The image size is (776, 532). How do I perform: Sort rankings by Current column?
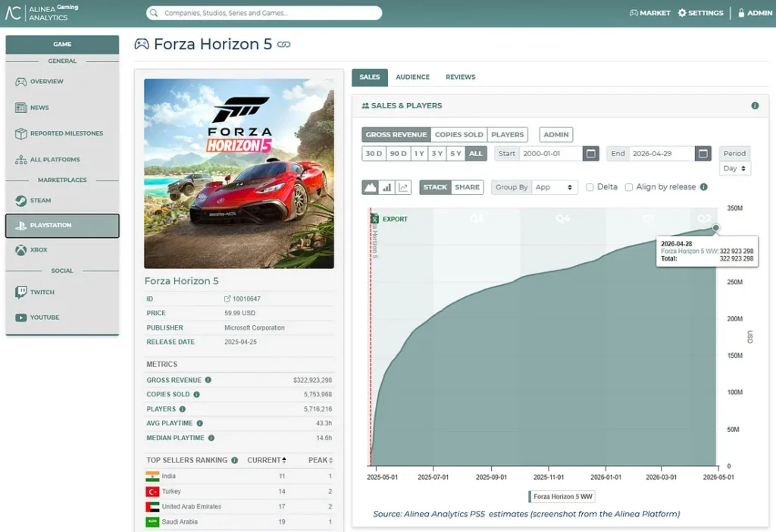point(267,460)
